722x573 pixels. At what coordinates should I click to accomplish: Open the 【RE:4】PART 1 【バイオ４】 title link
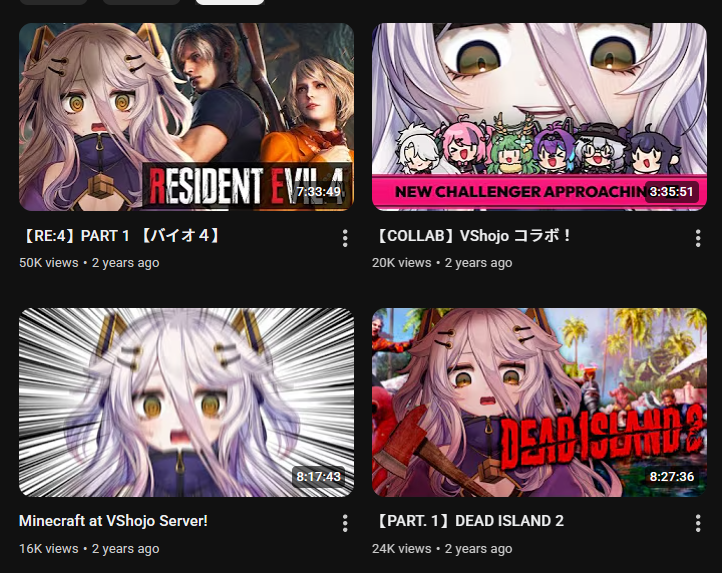tap(121, 236)
